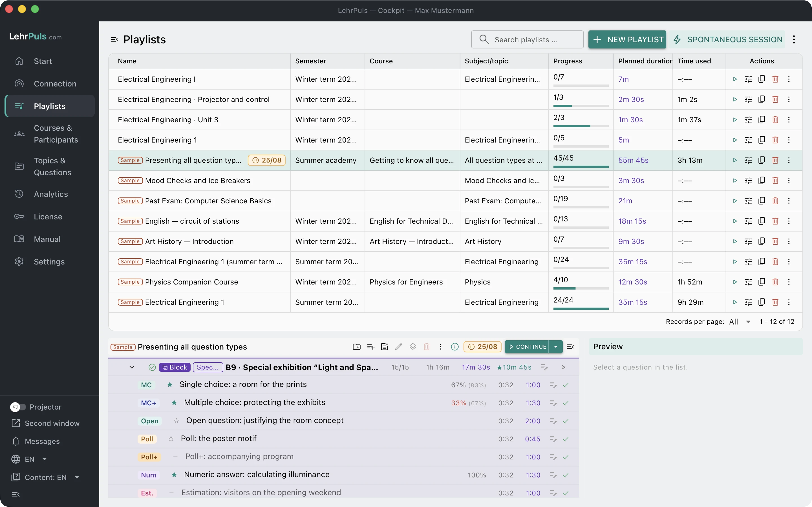Click the info icon in playlist detail toolbar
The height and width of the screenshot is (507, 812).
[455, 347]
